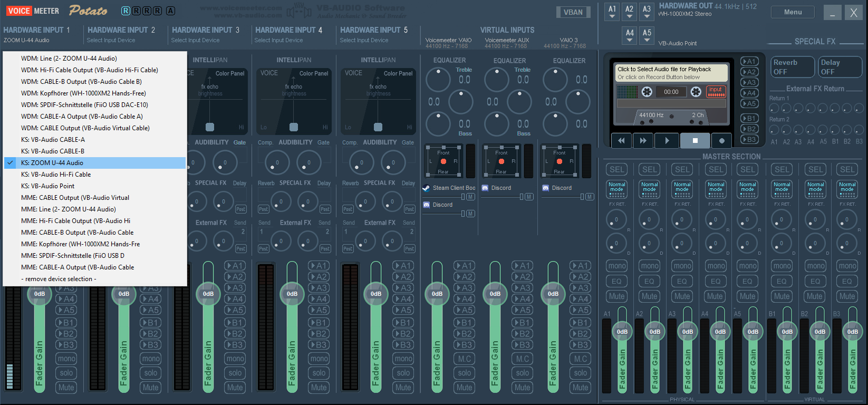Toggle M.C on Voicemeeter VAIO strip
This screenshot has width=868, height=405.
(x=465, y=359)
